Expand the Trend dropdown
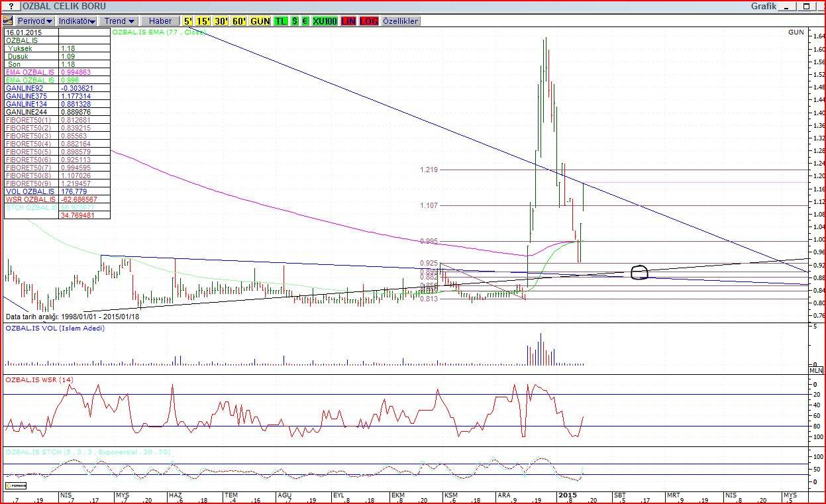Viewport: 826px width, 504px height. point(120,21)
